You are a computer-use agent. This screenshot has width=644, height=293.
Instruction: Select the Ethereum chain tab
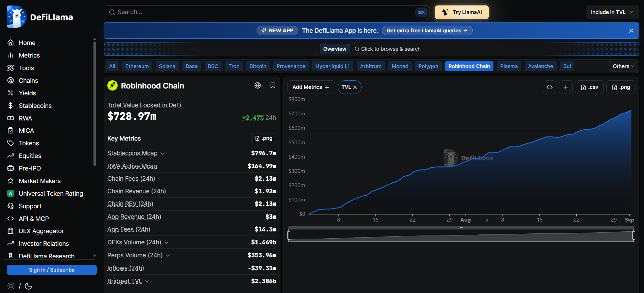click(137, 66)
